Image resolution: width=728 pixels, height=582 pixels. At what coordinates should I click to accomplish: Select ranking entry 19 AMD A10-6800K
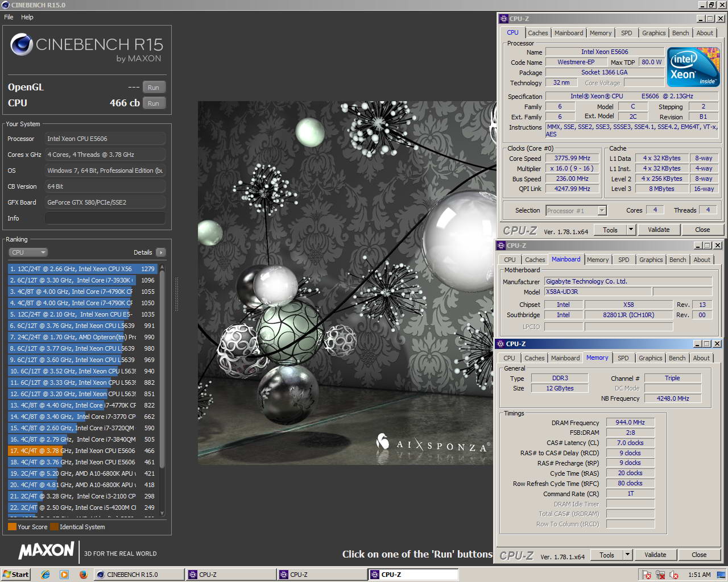(x=82, y=473)
